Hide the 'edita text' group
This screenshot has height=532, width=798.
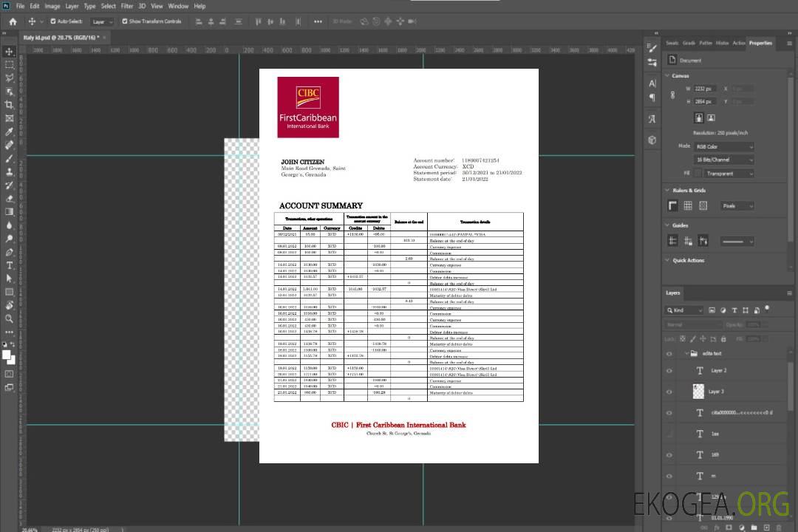[669, 354]
